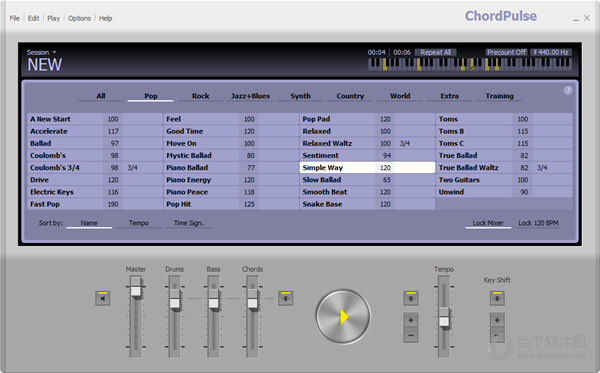Image resolution: width=600 pixels, height=373 pixels.
Task: Switch to the Rock styles tab
Action: click(x=201, y=96)
